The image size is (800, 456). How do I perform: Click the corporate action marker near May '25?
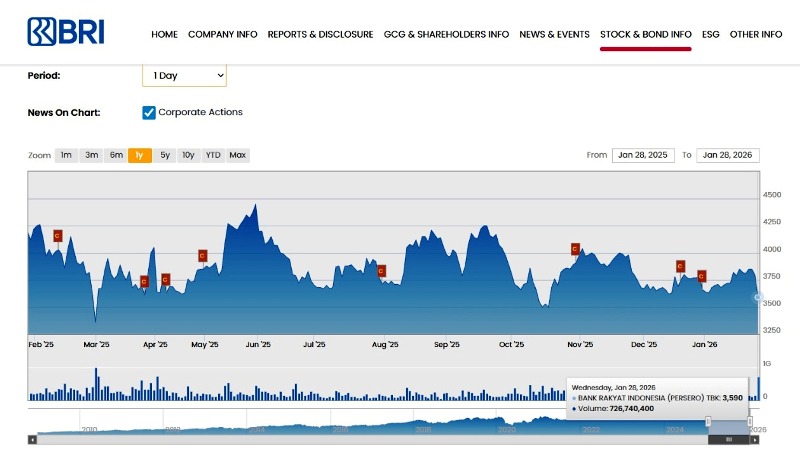click(202, 256)
